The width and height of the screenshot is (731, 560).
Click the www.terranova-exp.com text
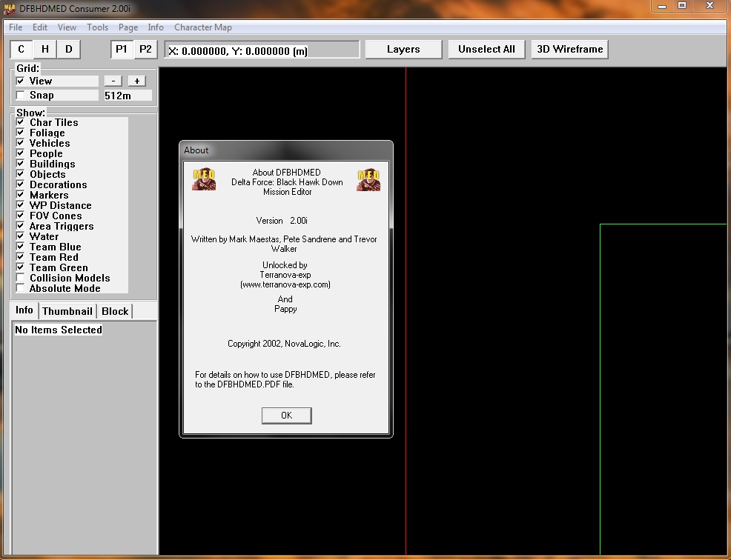(x=285, y=284)
